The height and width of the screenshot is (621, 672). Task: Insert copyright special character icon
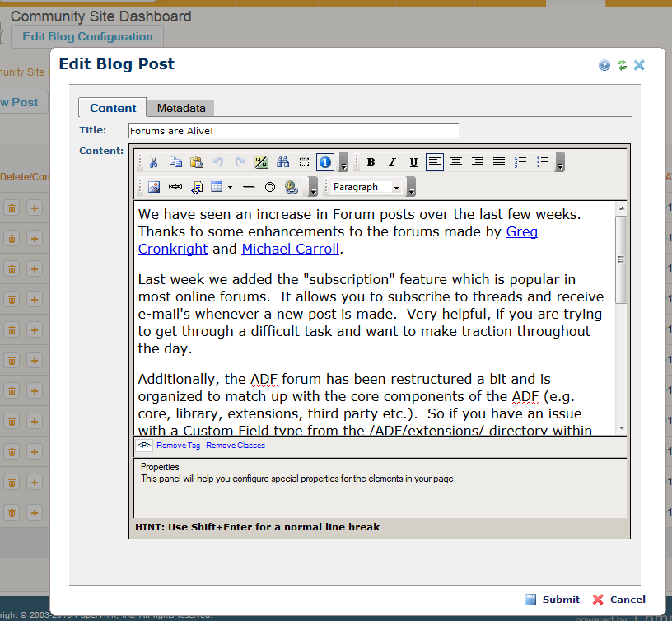tap(270, 187)
